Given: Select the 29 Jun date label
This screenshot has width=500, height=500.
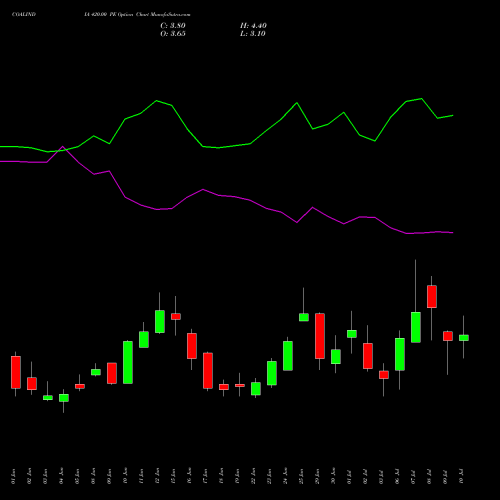Looking at the screenshot, I should pyautogui.click(x=318, y=476).
